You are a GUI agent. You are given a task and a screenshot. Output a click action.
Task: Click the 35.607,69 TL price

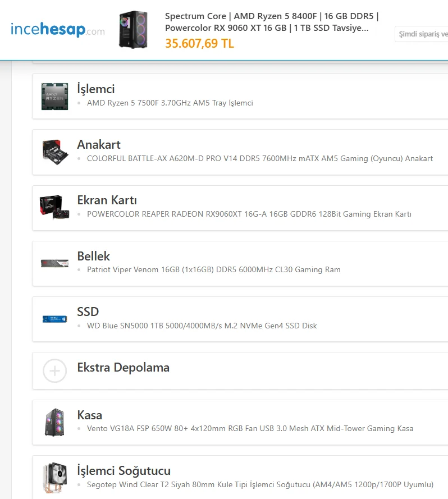[x=199, y=43]
